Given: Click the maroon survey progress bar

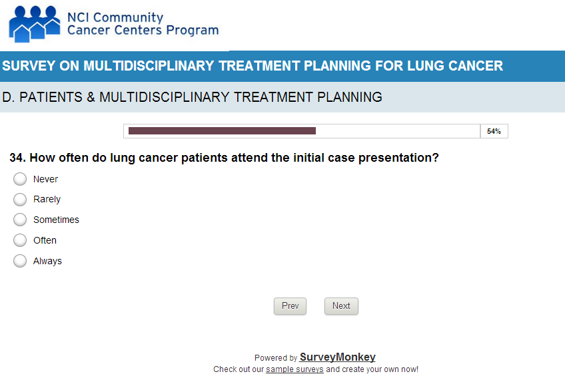Looking at the screenshot, I should point(222,131).
